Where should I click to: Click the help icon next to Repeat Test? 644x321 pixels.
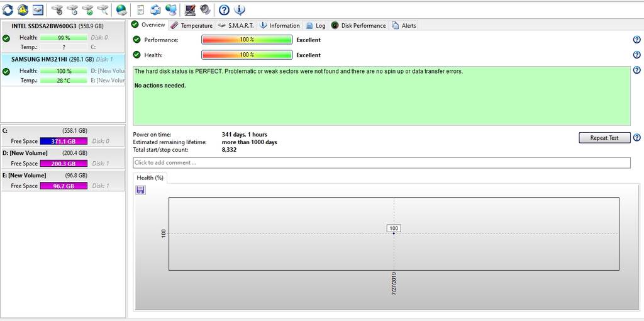click(x=636, y=138)
